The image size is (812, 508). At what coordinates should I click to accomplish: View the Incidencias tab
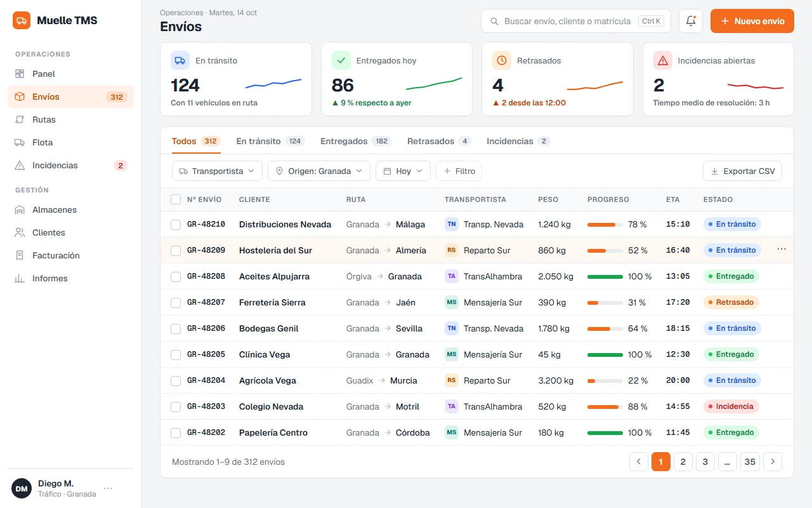[518, 141]
